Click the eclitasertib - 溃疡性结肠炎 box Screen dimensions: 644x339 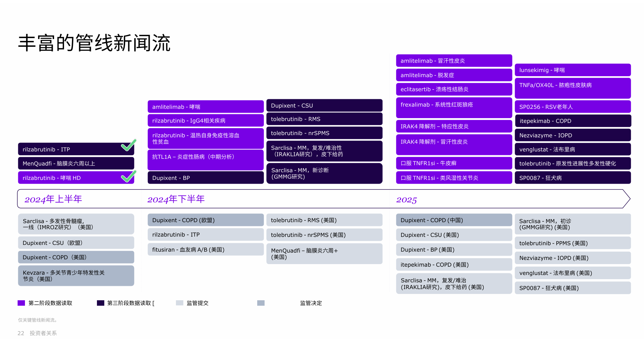(454, 89)
